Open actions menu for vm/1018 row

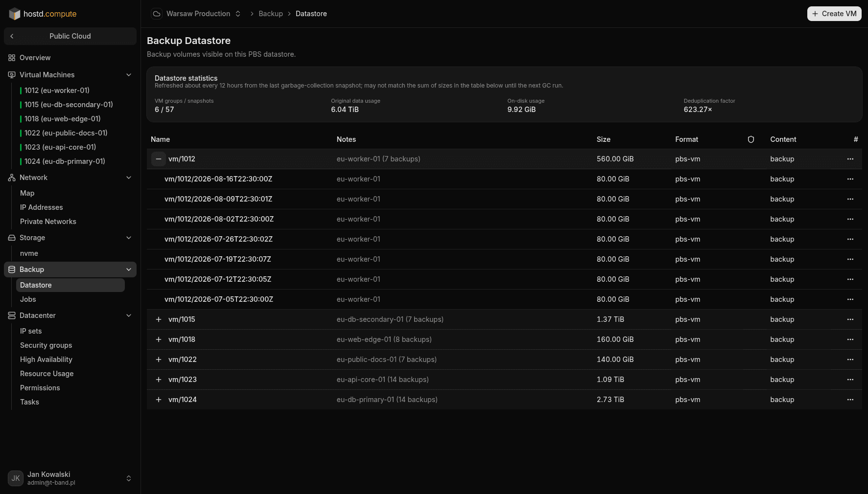pos(850,339)
